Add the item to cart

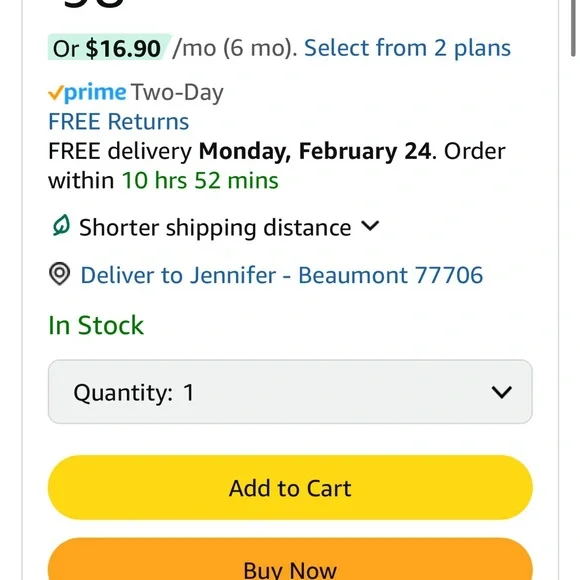pos(290,488)
